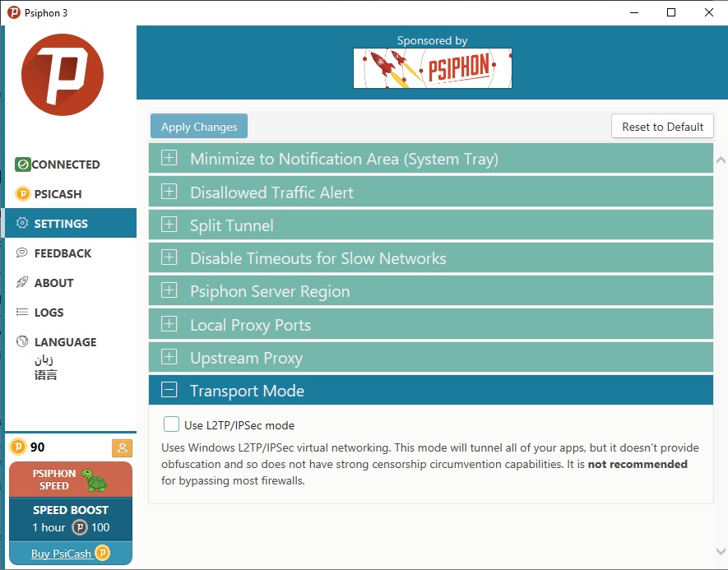This screenshot has width=728, height=570.
Task: Click the Psiphon Speed panel header
Action: 71,480
